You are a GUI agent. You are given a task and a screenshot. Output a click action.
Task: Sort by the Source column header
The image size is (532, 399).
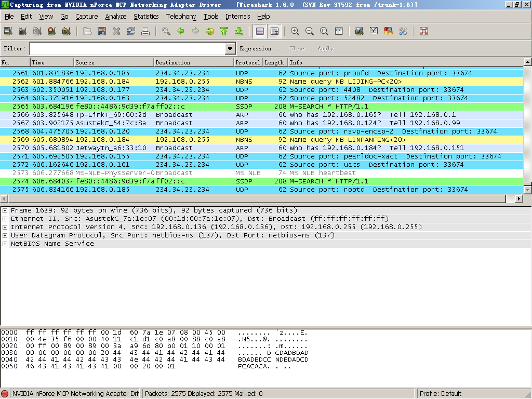(114, 62)
